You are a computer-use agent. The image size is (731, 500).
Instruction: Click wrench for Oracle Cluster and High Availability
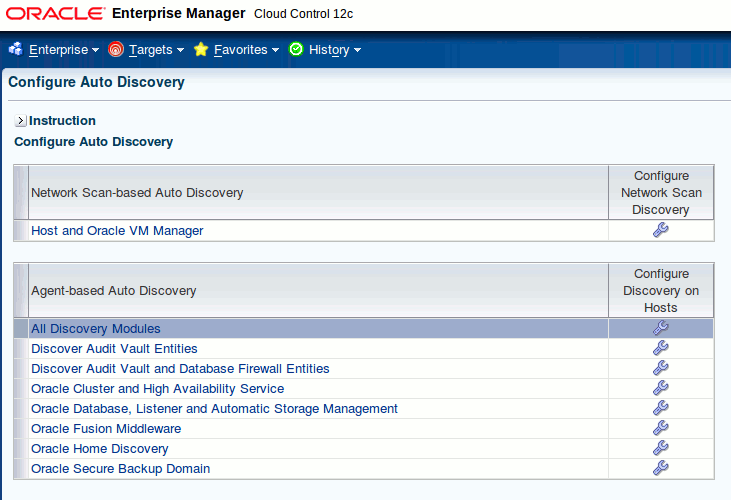[661, 388]
